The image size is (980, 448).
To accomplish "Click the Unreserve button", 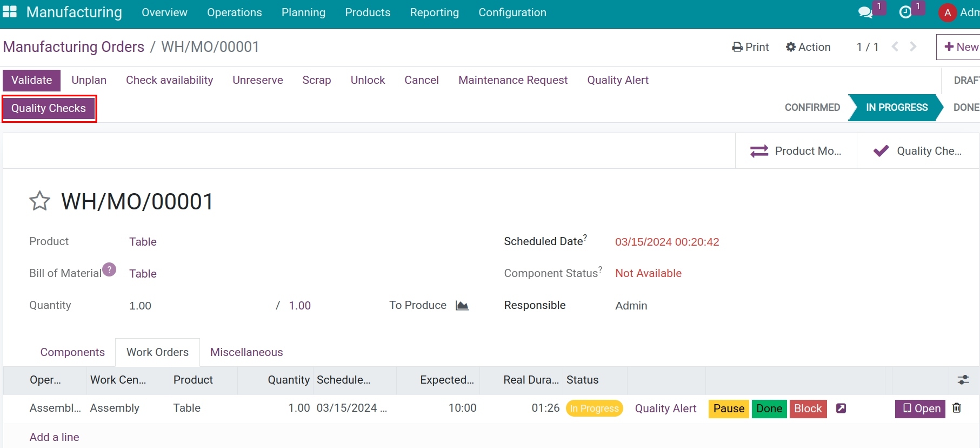I will [258, 80].
